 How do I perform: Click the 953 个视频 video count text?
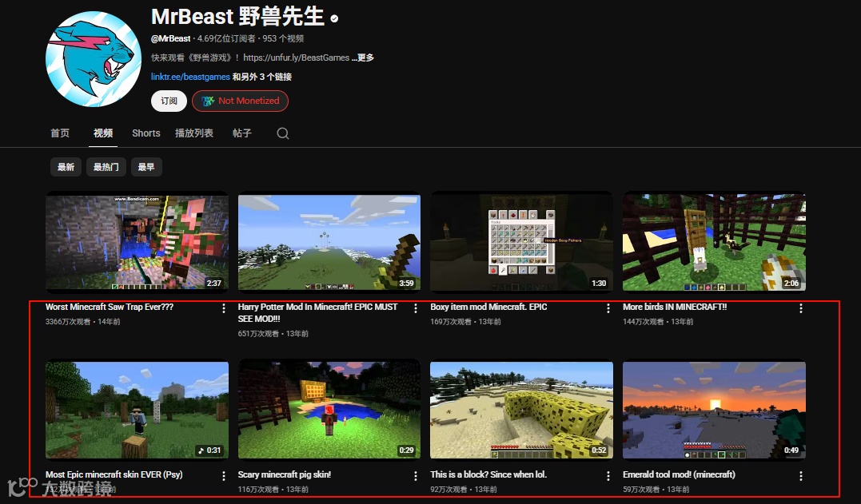pos(283,38)
